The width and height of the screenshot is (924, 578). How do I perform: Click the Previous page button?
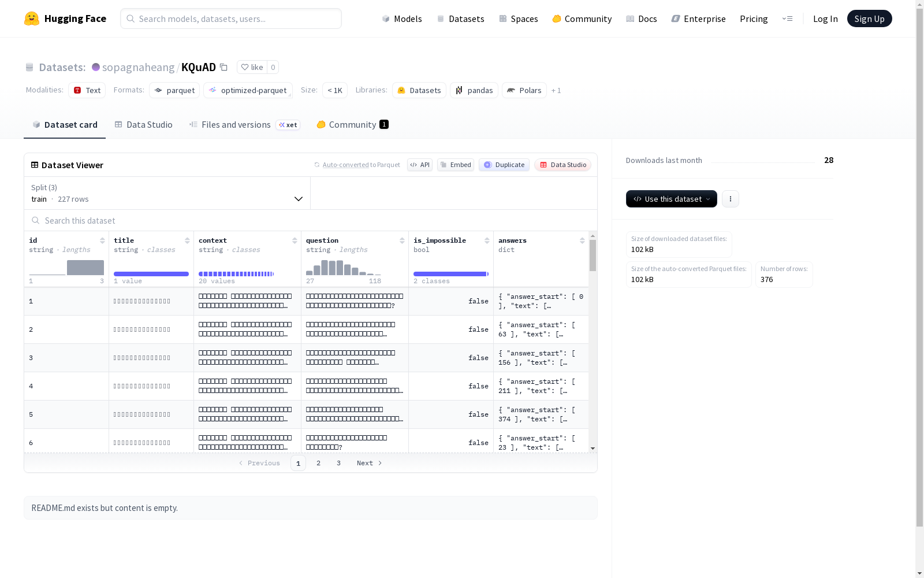click(259, 463)
